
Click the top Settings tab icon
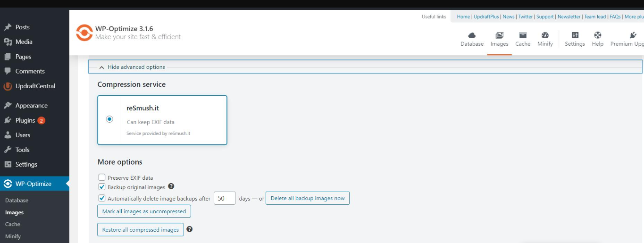click(575, 35)
